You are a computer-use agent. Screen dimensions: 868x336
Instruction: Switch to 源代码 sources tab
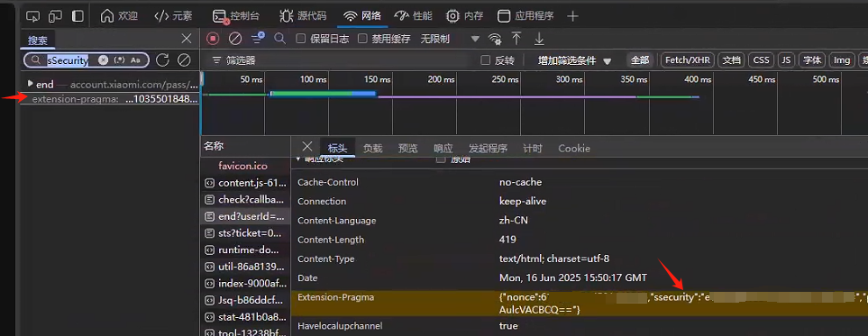(303, 16)
